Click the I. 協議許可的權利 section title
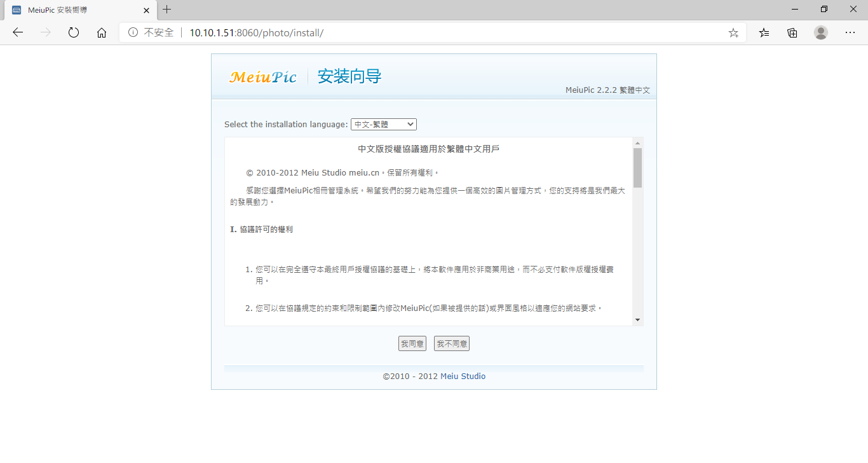 261,229
